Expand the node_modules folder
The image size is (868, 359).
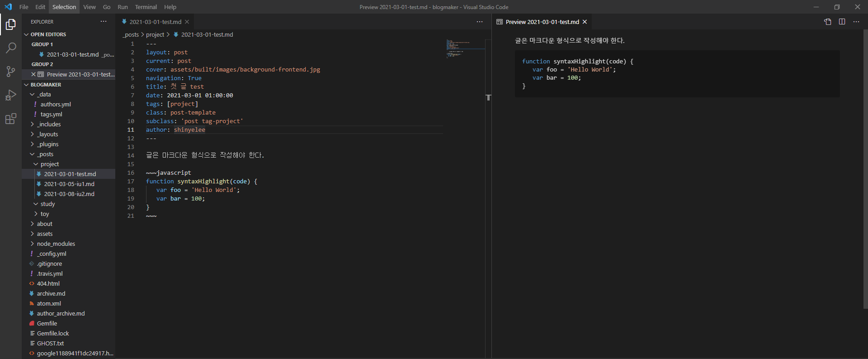pyautogui.click(x=69, y=244)
